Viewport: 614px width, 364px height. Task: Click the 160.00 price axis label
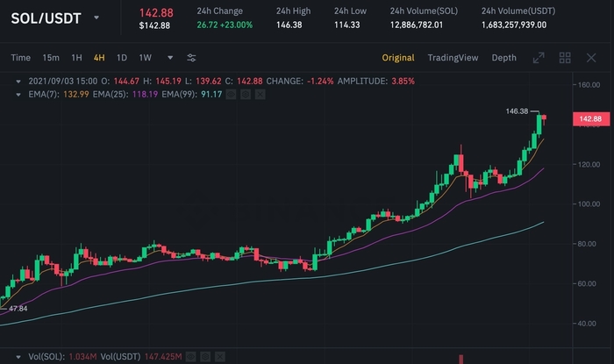(x=589, y=85)
